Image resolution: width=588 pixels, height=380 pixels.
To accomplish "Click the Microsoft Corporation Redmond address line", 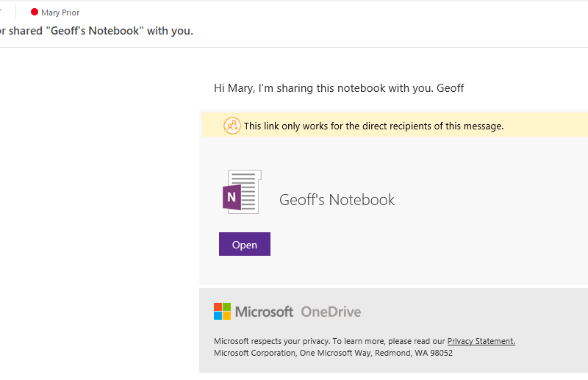I will tap(334, 353).
